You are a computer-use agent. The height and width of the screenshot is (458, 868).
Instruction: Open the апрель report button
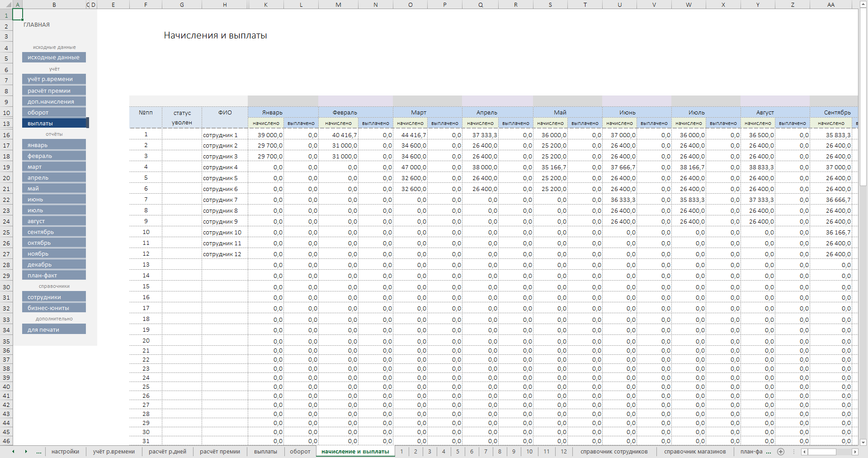coord(54,177)
